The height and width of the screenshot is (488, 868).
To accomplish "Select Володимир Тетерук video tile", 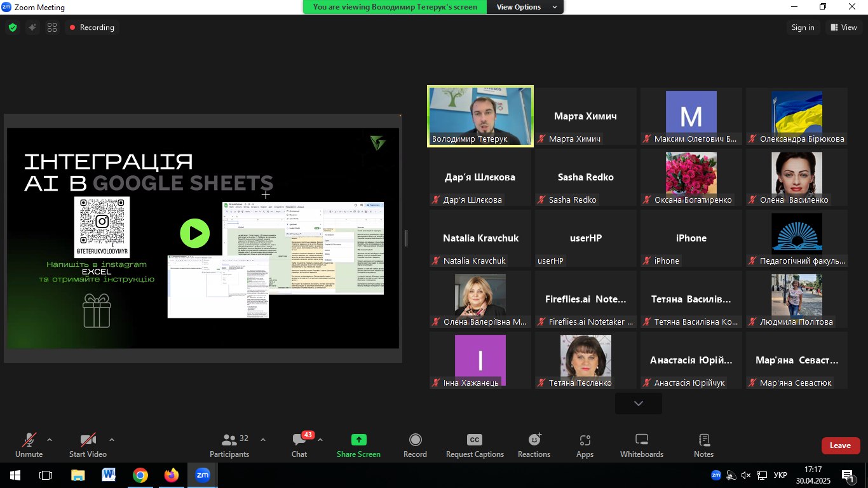I will tap(480, 117).
